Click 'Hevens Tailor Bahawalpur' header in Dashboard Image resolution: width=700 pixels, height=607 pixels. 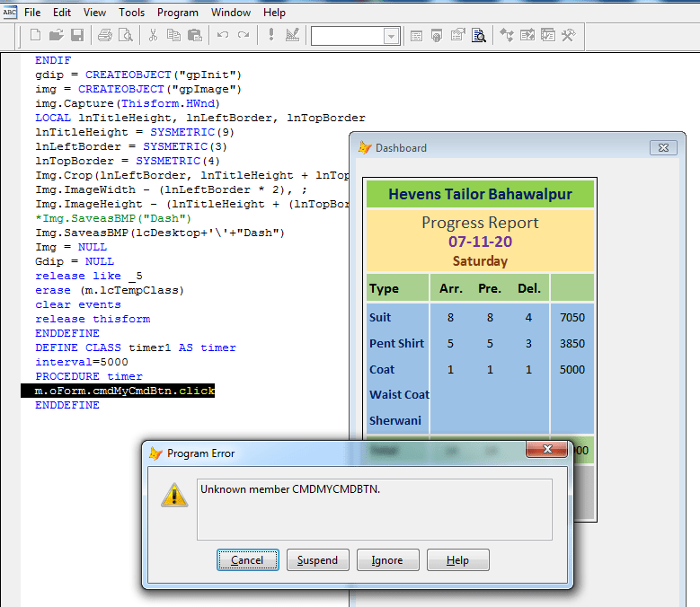pos(480,194)
